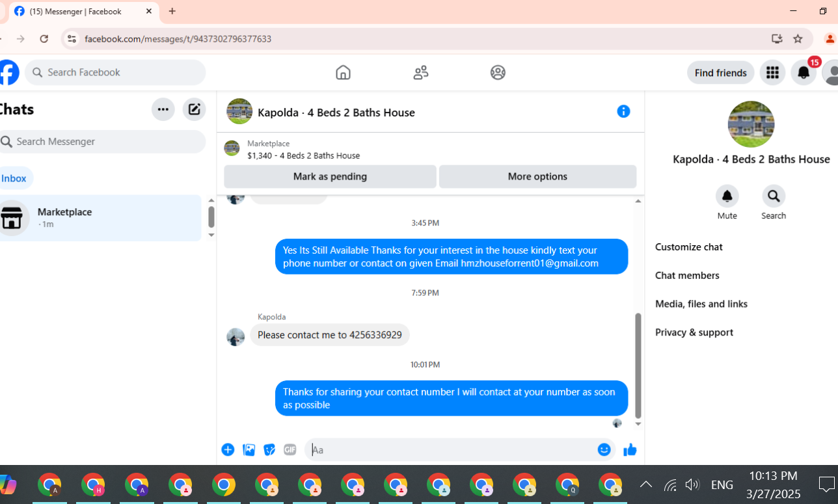Image resolution: width=838 pixels, height=504 pixels.
Task: Go to the Facebook Home feed icon
Action: coord(343,72)
